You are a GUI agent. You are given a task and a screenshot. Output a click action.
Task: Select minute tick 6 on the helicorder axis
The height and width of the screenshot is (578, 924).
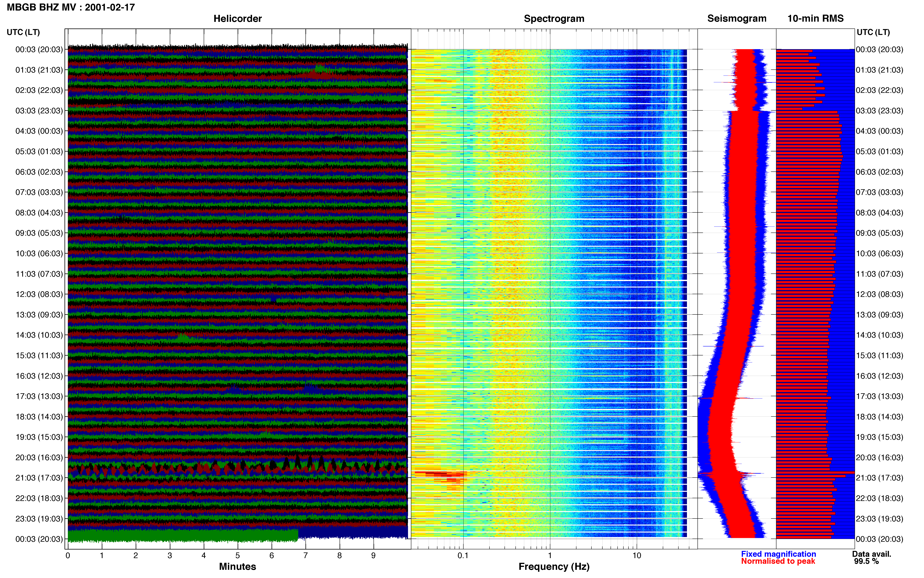272,555
